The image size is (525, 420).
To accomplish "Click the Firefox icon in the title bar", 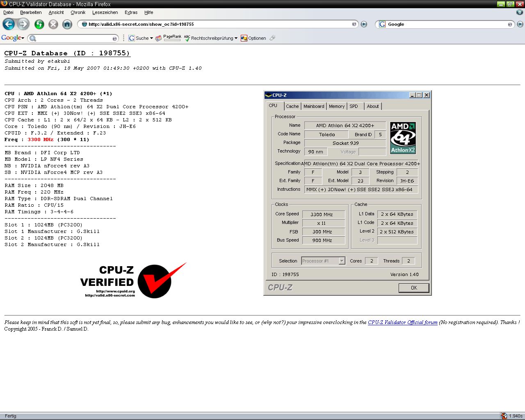I will (x=4, y=4).
